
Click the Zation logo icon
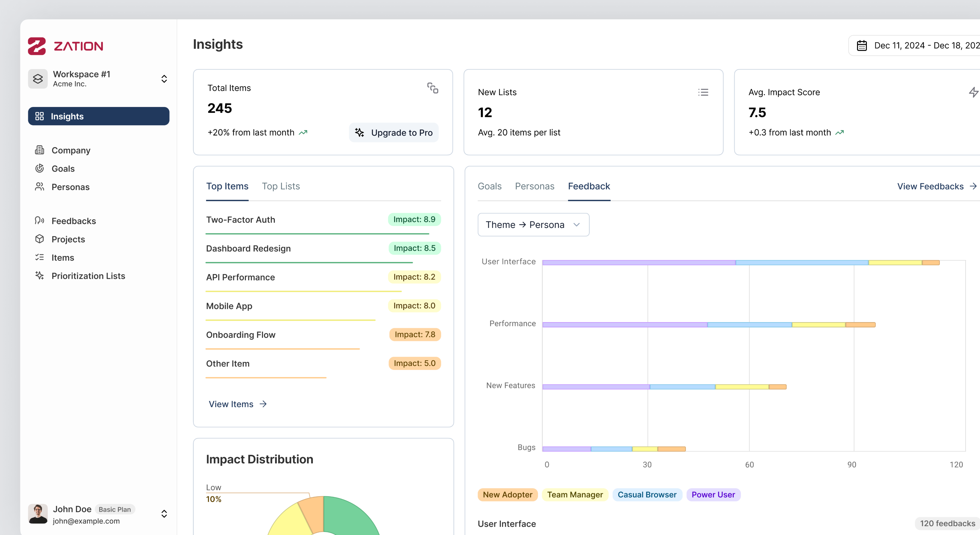click(37, 46)
